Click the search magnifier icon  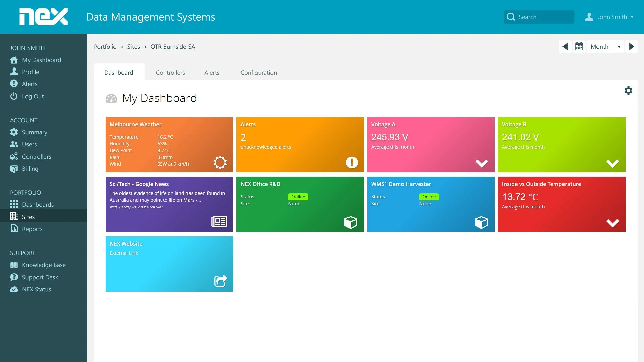[511, 17]
